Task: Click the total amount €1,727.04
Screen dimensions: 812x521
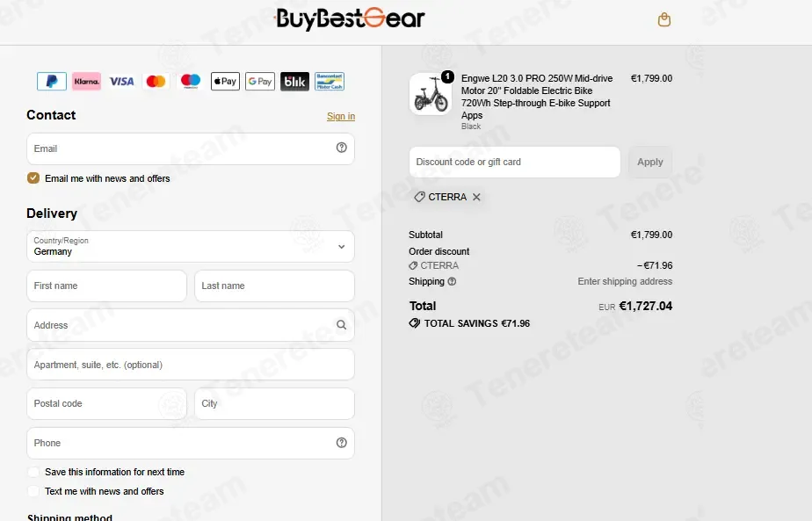Action: click(646, 306)
